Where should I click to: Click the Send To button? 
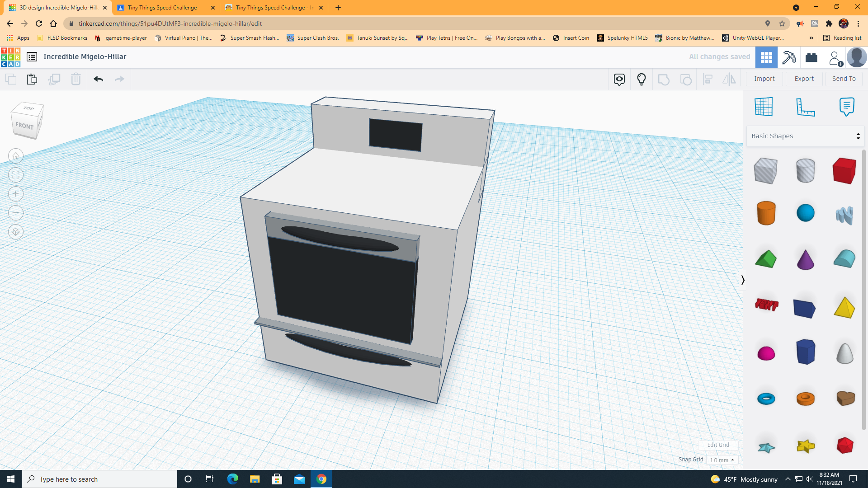pyautogui.click(x=844, y=79)
